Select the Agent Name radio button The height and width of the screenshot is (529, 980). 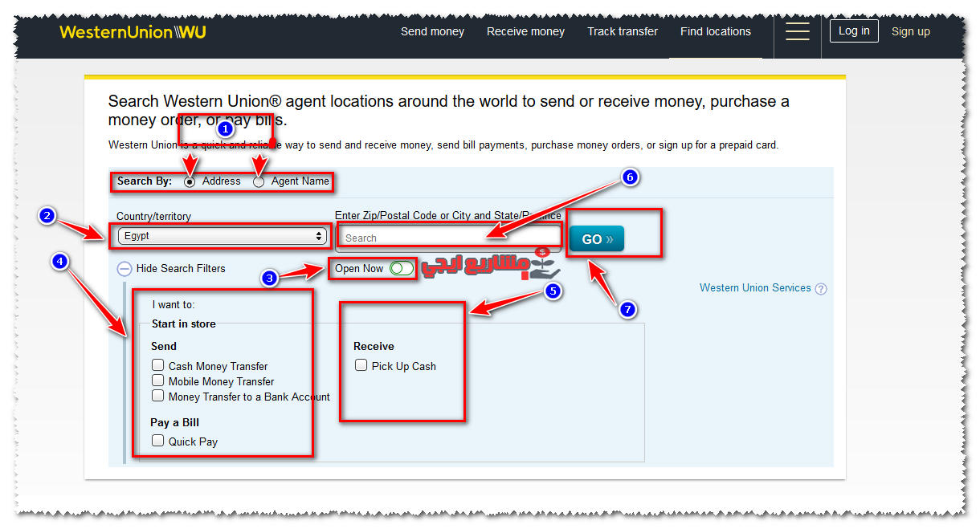click(259, 182)
